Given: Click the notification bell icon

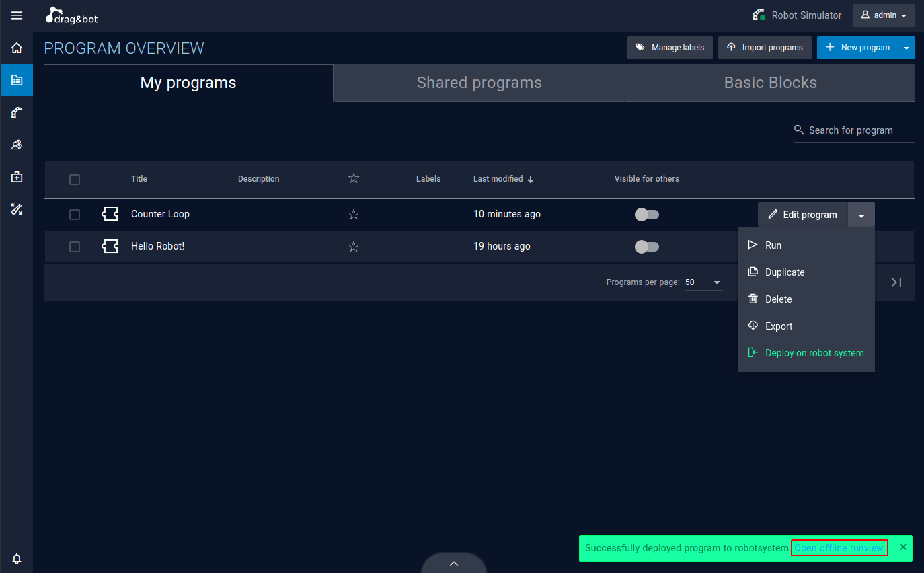Looking at the screenshot, I should pos(17,559).
